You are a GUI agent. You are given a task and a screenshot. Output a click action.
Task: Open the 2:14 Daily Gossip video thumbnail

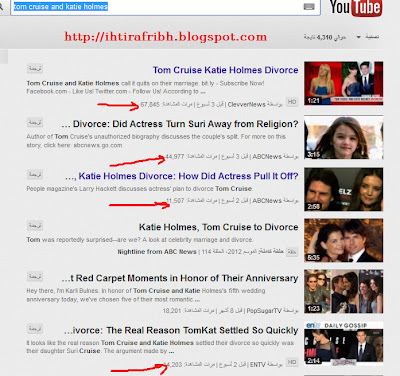[x=343, y=343]
